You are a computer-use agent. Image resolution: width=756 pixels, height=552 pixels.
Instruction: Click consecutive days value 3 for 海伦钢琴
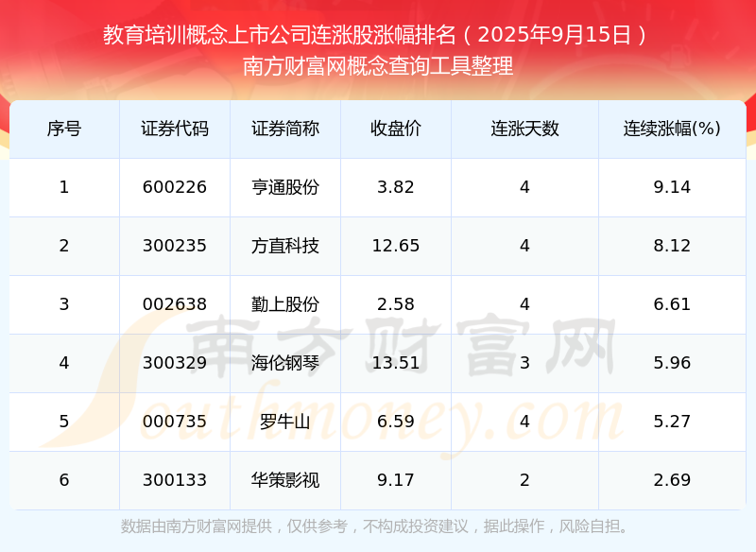524,363
